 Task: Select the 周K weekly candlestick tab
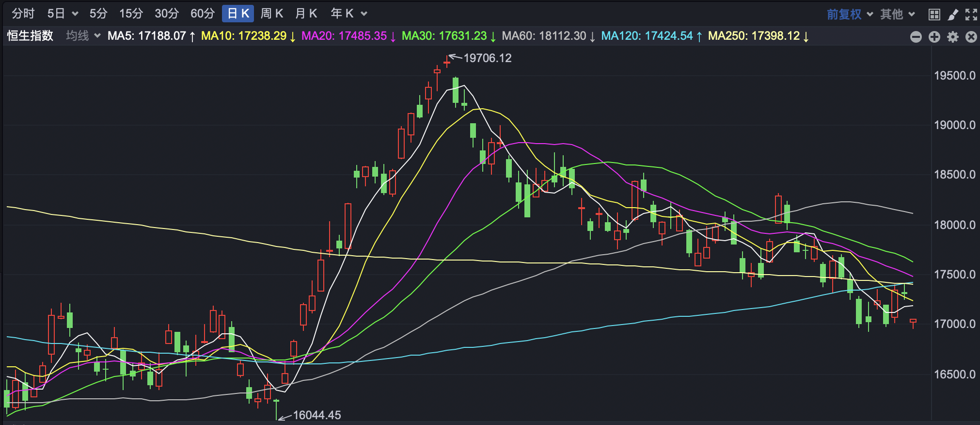pos(272,14)
